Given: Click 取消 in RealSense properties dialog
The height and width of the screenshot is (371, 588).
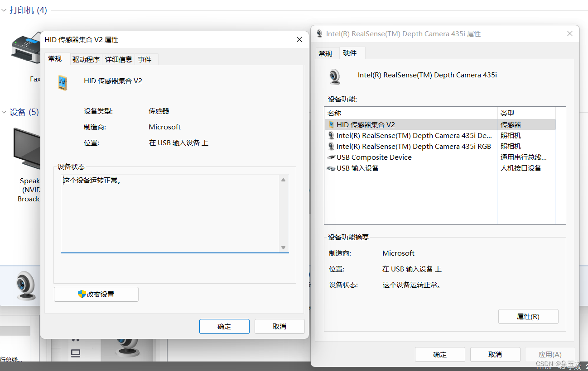Looking at the screenshot, I should point(495,355).
